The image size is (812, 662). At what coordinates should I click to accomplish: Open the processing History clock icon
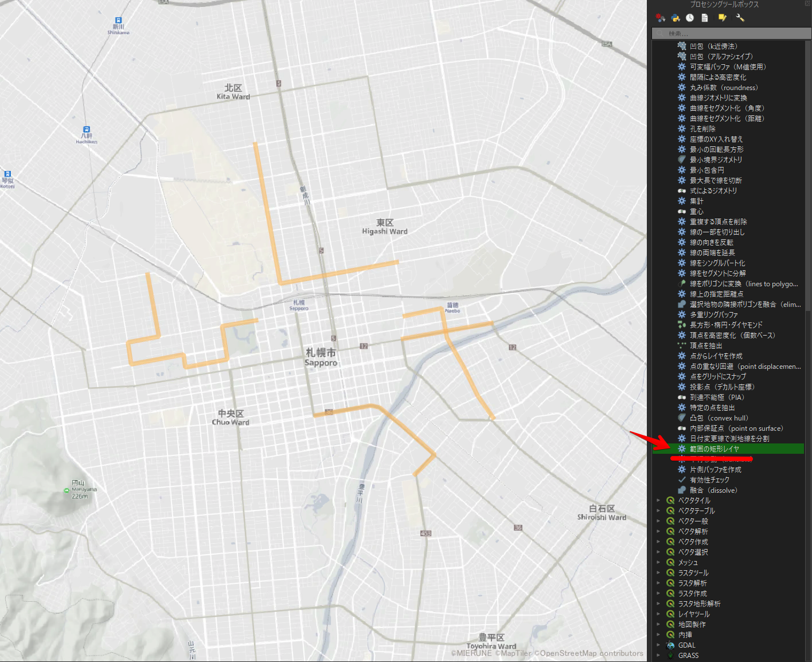(x=690, y=18)
